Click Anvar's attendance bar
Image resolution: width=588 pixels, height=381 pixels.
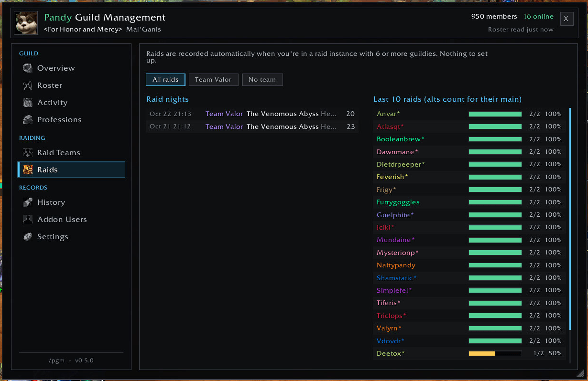click(x=495, y=114)
